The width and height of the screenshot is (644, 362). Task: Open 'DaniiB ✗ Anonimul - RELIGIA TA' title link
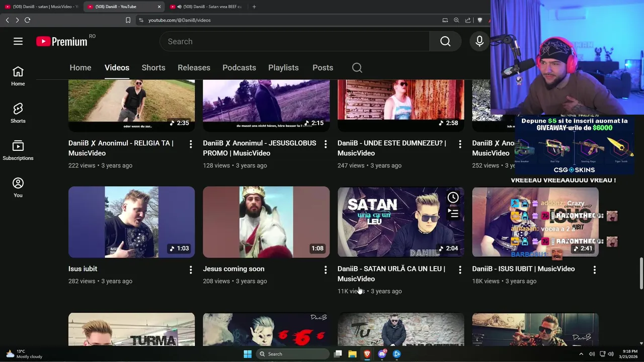(121, 148)
